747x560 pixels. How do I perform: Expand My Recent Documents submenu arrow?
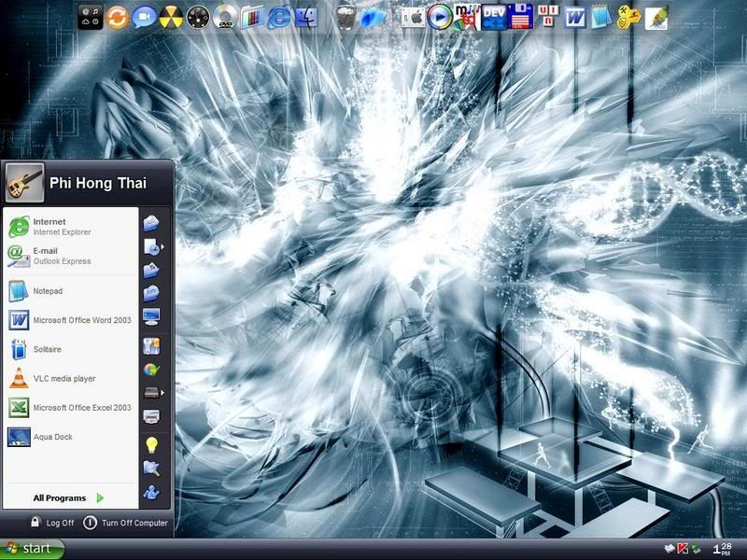coord(161,247)
